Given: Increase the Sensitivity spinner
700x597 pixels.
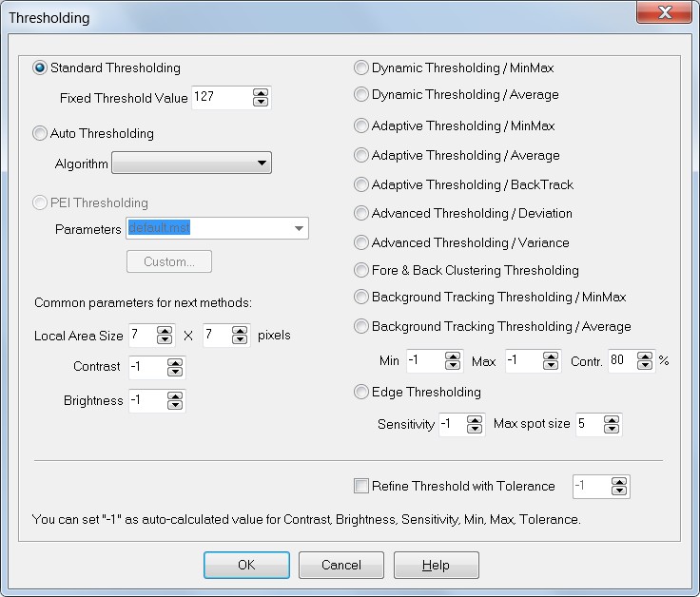Looking at the screenshot, I should pos(475,420).
